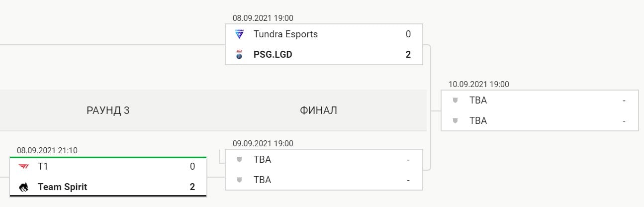Click Tundra Esports score 0
The width and height of the screenshot is (644, 207).
point(408,34)
